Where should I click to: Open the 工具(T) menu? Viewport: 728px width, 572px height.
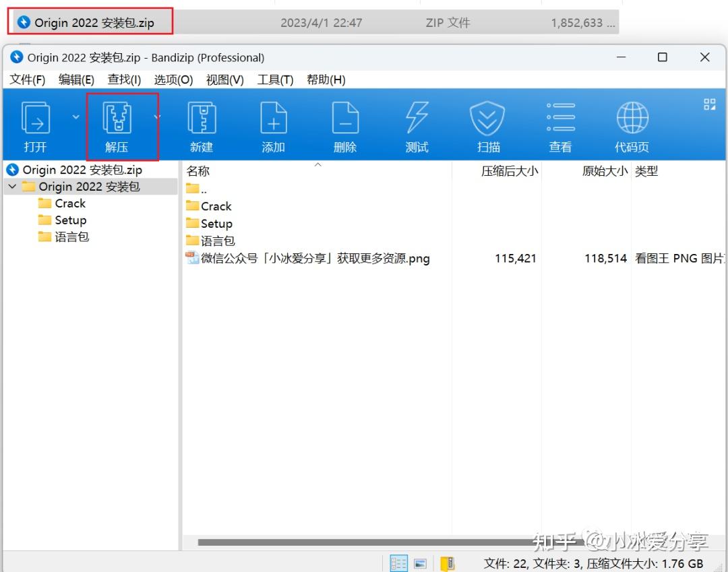[x=275, y=79]
